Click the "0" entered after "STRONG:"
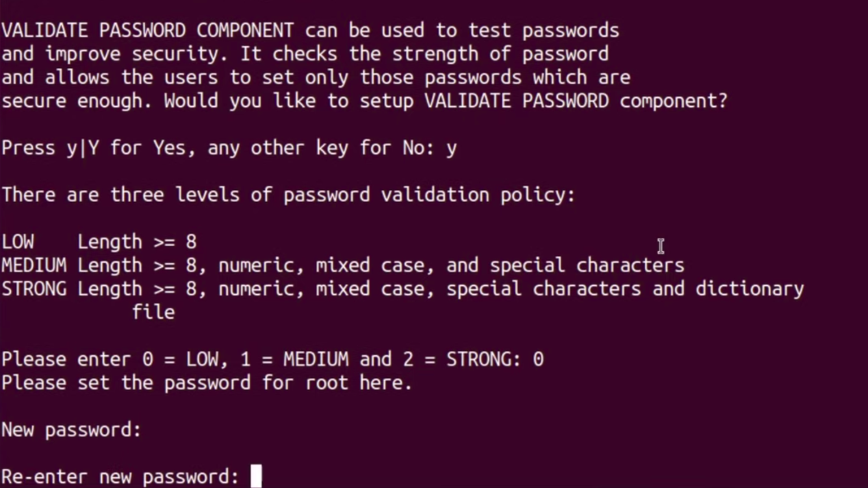 538,359
